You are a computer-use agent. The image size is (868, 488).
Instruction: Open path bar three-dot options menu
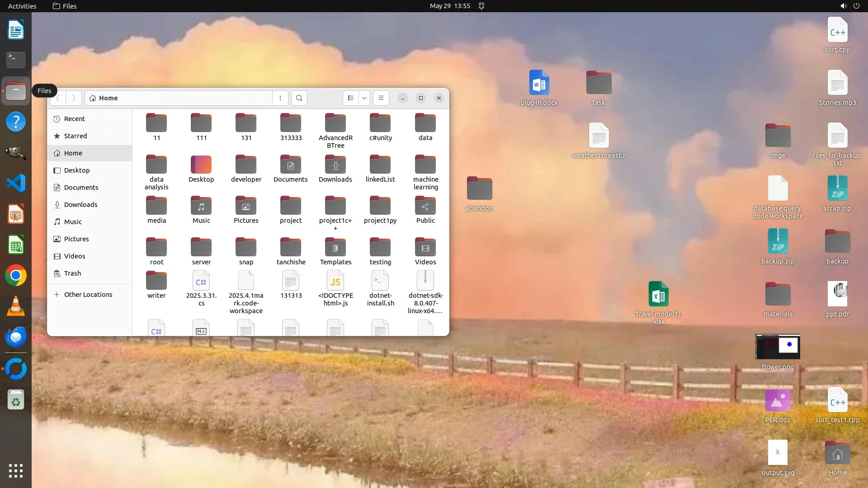click(280, 98)
